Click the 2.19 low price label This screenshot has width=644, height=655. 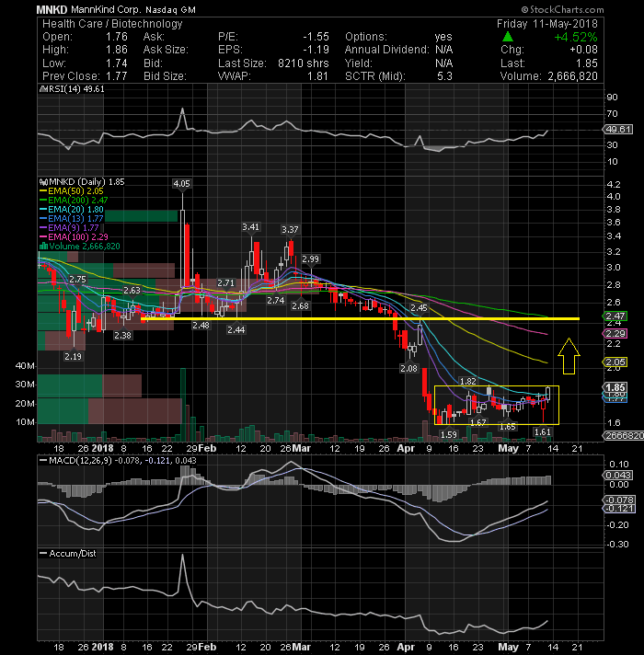73,356
